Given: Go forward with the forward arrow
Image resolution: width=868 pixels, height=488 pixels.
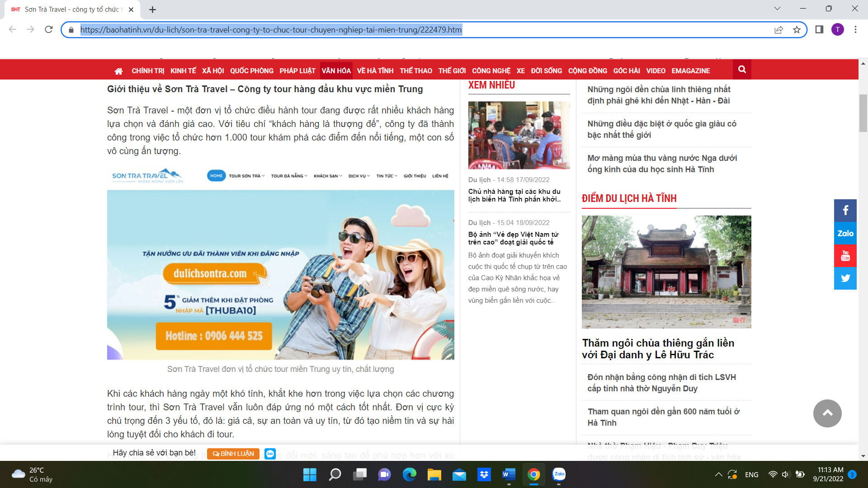Looking at the screenshot, I should pyautogui.click(x=30, y=29).
